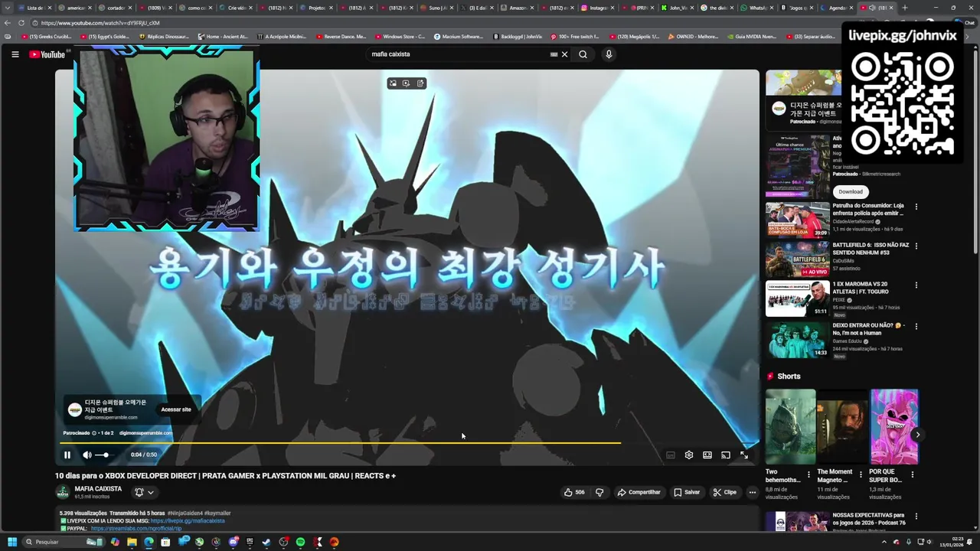980x551 pixels.
Task: Open 'The Moment Magneto' short thumbnail
Action: [x=842, y=427]
